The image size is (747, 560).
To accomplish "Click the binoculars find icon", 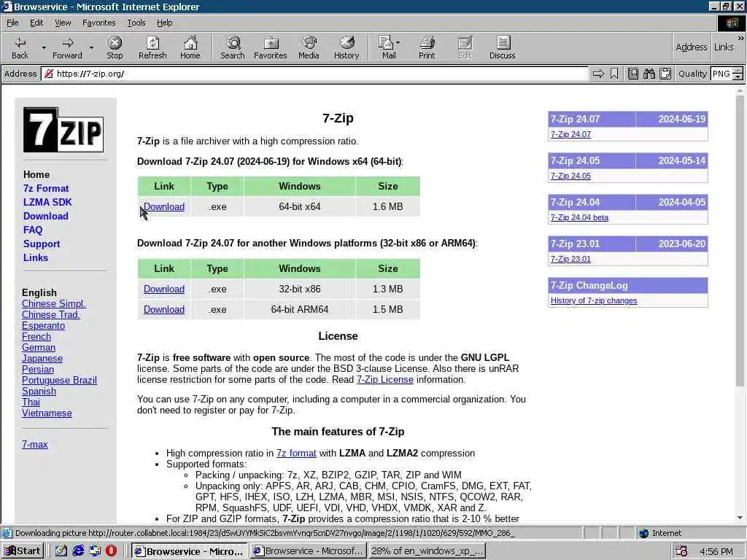I will click(649, 74).
